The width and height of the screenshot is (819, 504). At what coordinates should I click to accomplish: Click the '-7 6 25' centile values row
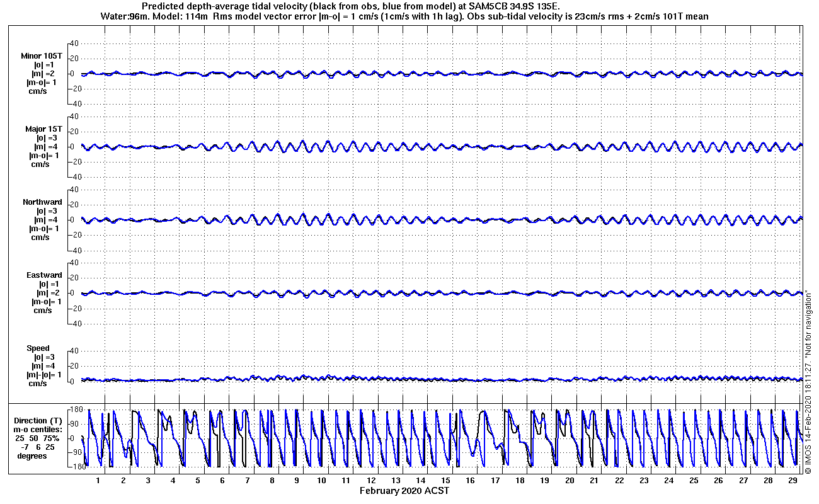[38, 447]
